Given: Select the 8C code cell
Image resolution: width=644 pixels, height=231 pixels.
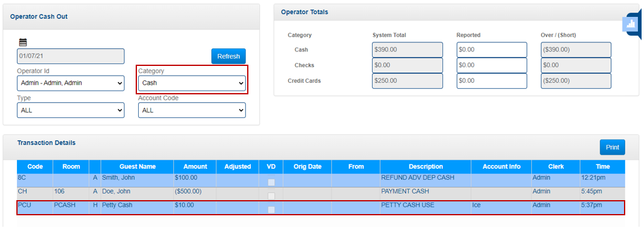Looking at the screenshot, I should pos(35,181).
